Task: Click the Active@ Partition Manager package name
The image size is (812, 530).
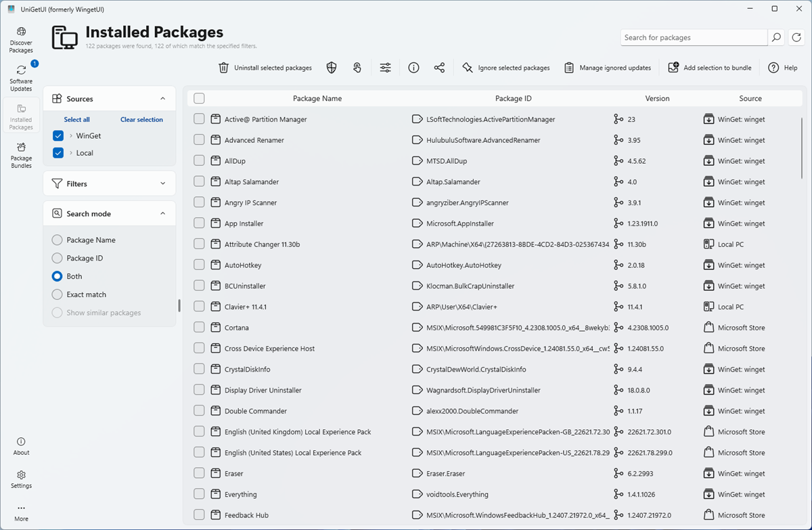Action: coord(266,120)
